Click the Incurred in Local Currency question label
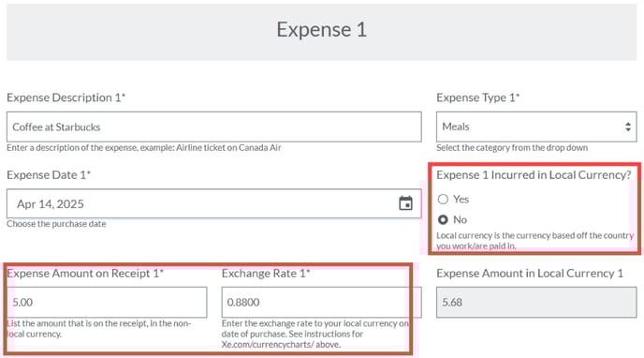 pyautogui.click(x=534, y=175)
